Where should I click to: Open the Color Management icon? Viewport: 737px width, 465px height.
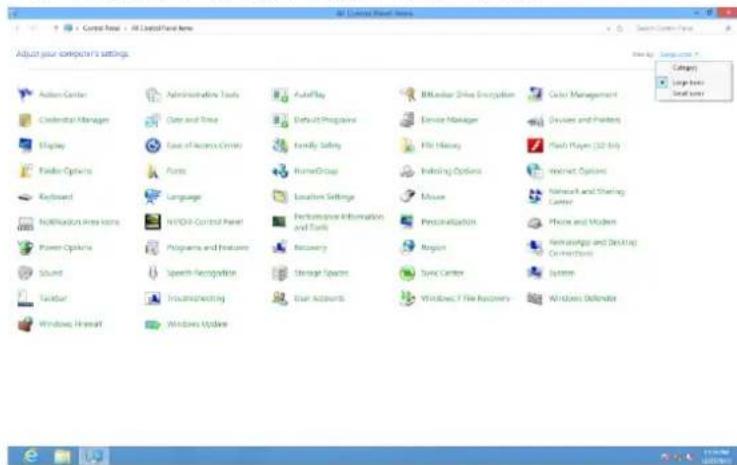(x=535, y=95)
